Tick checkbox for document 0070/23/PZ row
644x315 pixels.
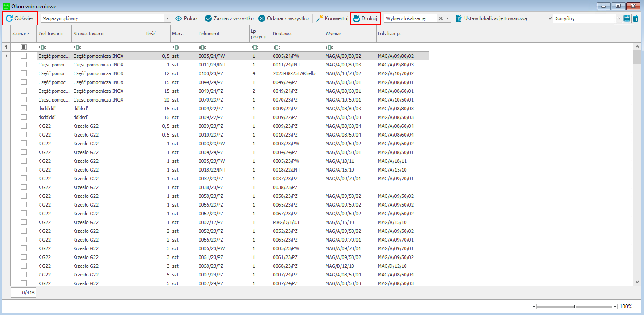[24, 100]
